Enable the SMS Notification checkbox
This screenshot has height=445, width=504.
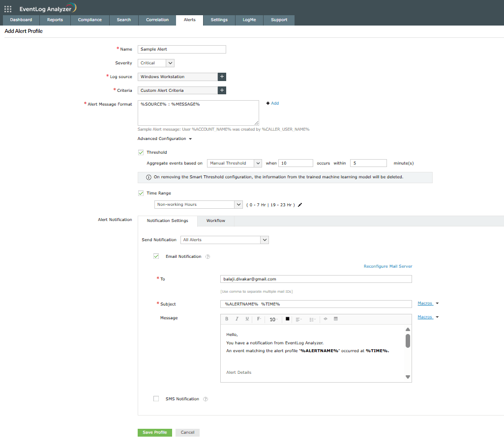[156, 399]
